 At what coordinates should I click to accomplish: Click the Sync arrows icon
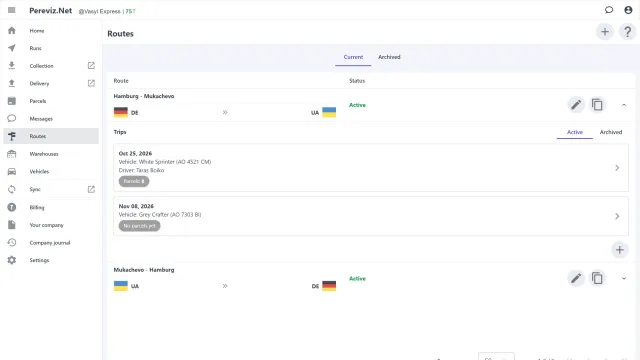(12, 189)
